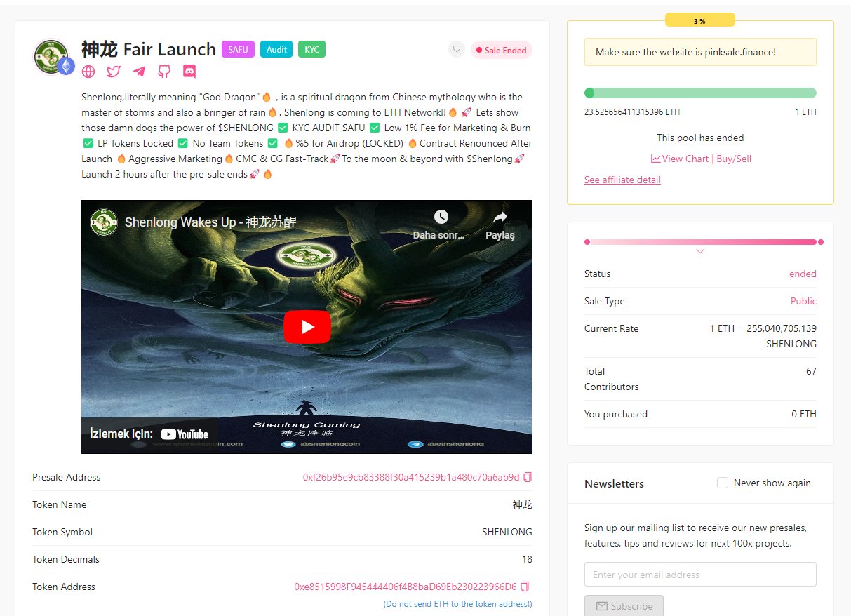Open the View Chart link

(x=680, y=159)
